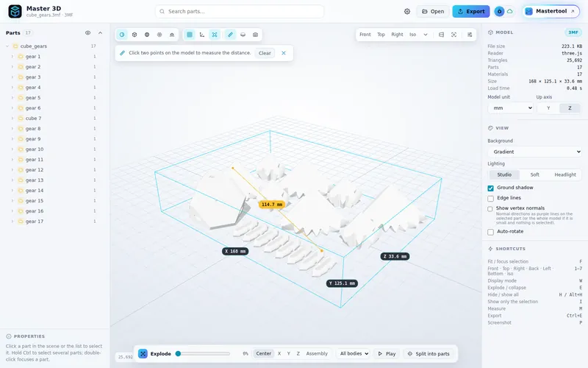
Task: Switch to the wireframe cube display mode
Action: point(135,35)
